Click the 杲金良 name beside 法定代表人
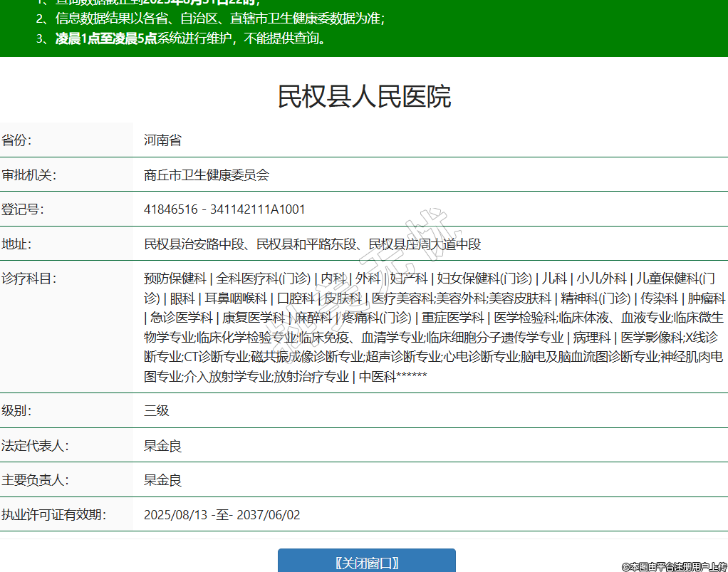 click(x=162, y=446)
